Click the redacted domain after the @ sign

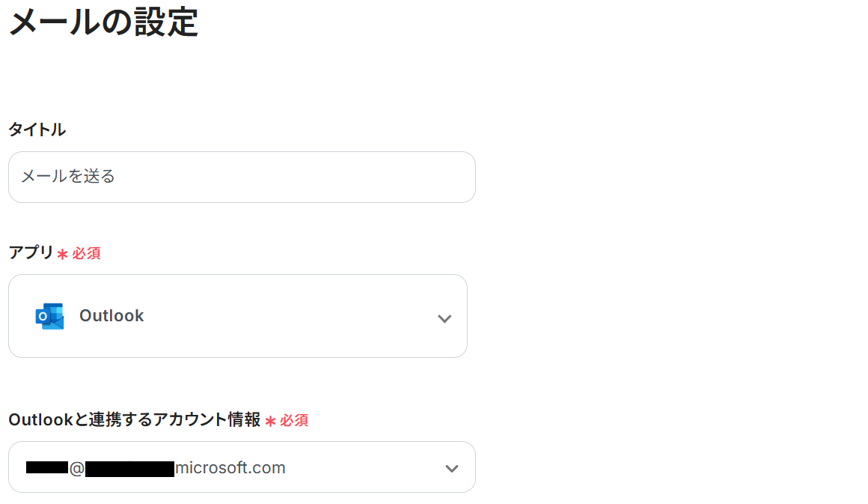click(129, 469)
